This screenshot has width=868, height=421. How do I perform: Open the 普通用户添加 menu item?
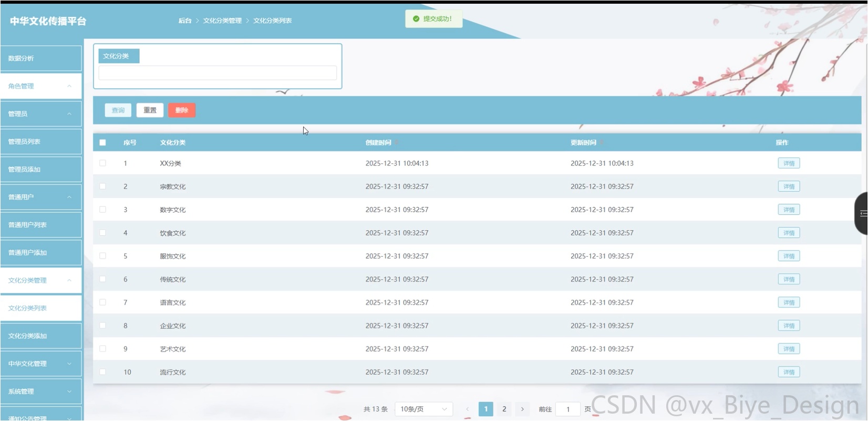pyautogui.click(x=41, y=252)
